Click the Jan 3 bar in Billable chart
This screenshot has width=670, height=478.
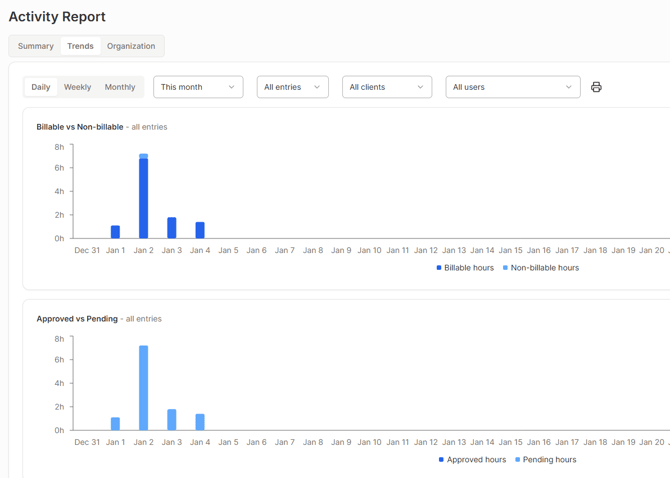(x=172, y=228)
